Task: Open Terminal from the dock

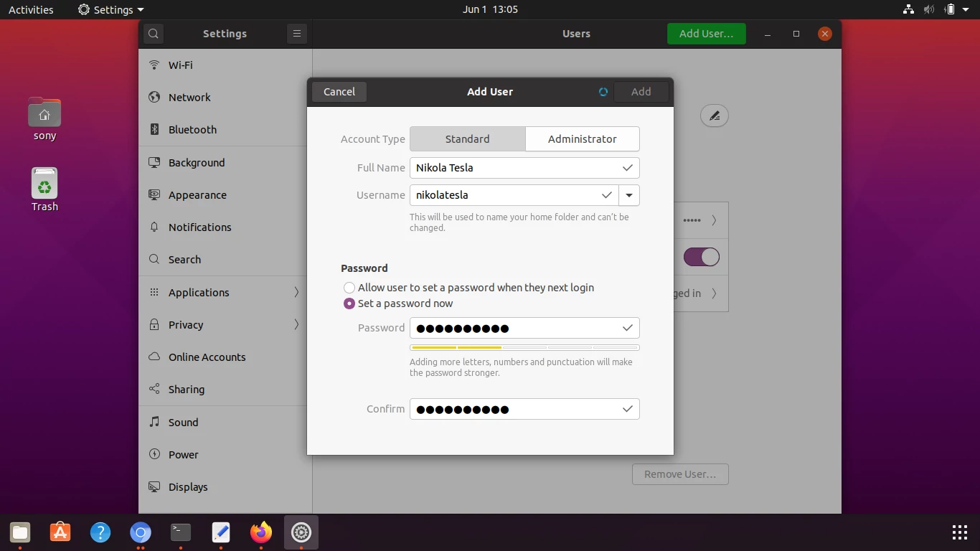Action: pyautogui.click(x=181, y=532)
